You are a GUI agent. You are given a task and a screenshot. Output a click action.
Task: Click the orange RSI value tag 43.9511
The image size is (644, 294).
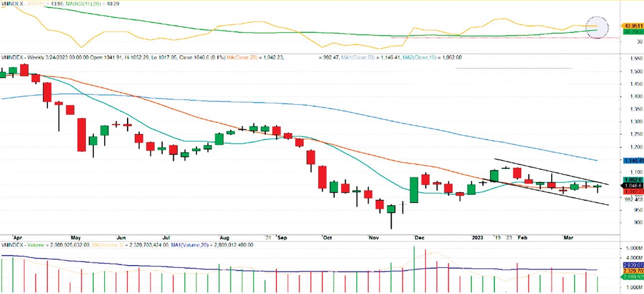(x=631, y=25)
